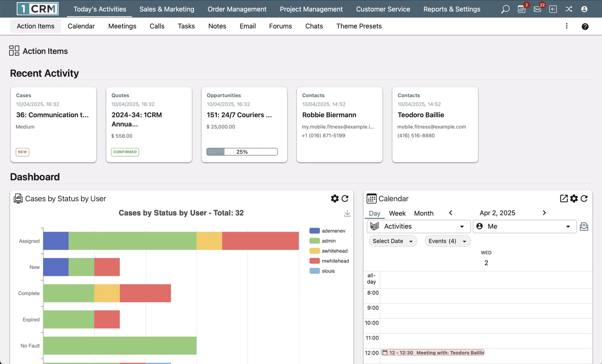Switch to the Week calendar tab
Image resolution: width=602 pixels, height=364 pixels.
397,213
